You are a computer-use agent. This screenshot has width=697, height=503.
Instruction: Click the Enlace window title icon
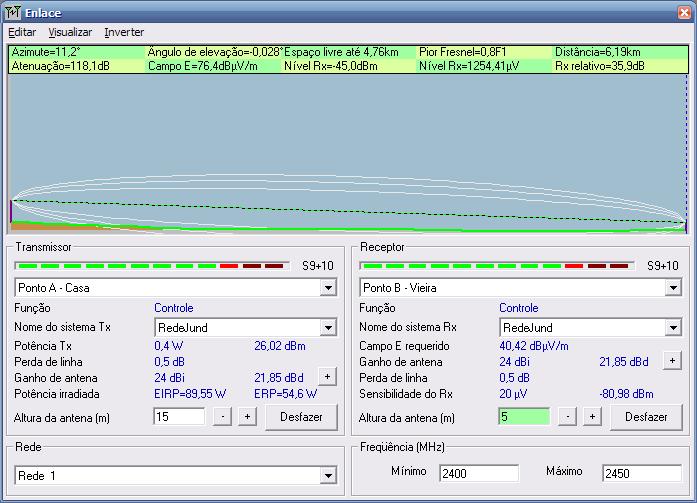tap(14, 10)
